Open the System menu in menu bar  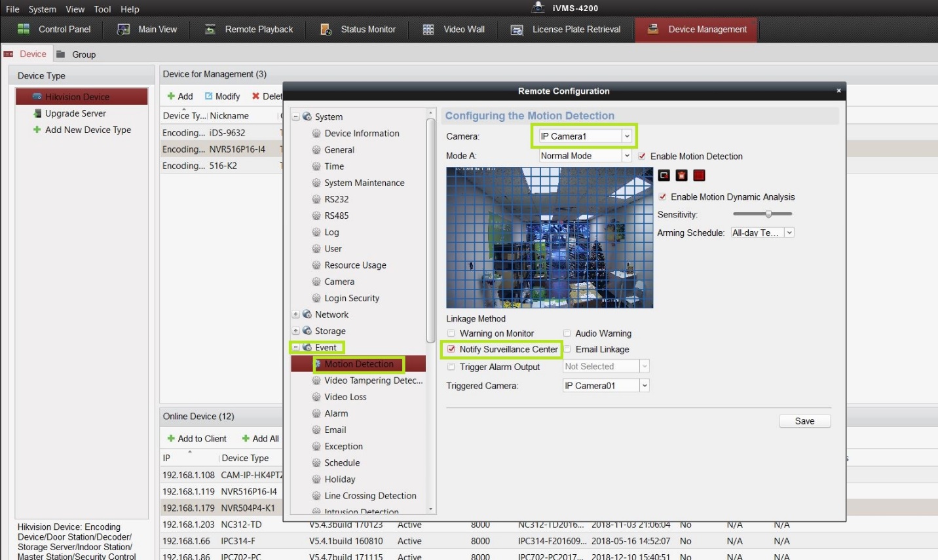pyautogui.click(x=43, y=9)
